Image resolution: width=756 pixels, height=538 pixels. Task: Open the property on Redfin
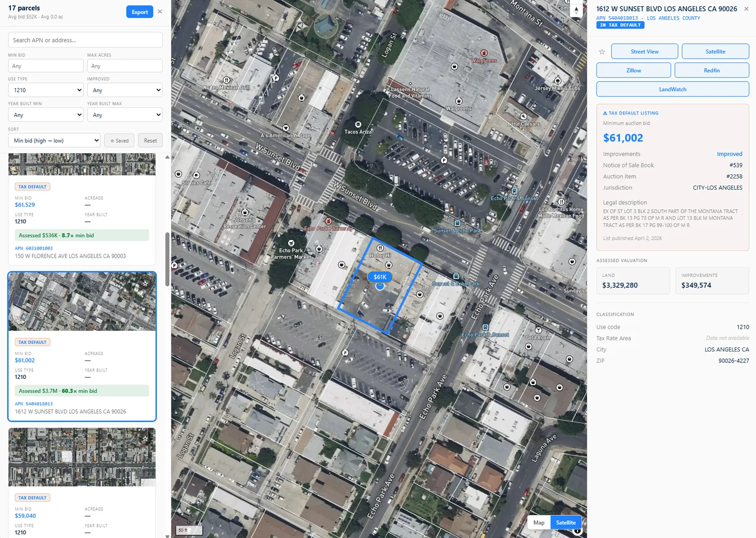tap(712, 71)
